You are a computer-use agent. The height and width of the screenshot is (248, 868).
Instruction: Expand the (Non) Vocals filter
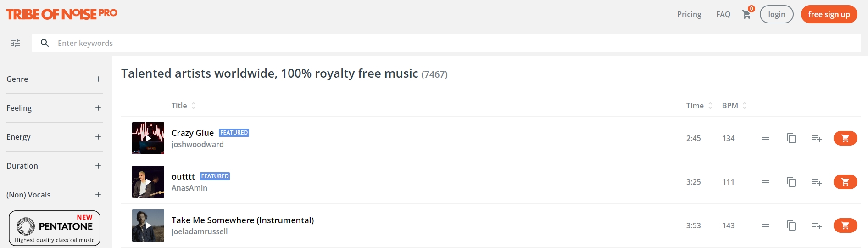[x=54, y=195]
